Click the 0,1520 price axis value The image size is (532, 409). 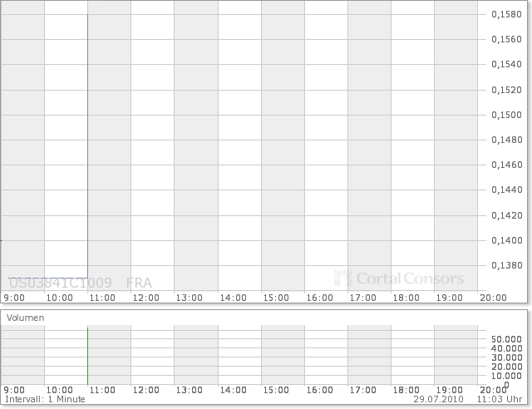(506, 90)
